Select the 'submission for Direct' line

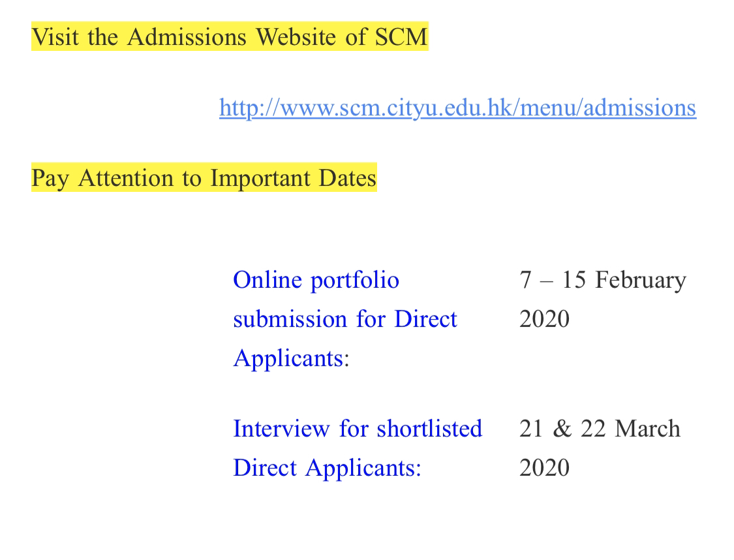pos(345,320)
